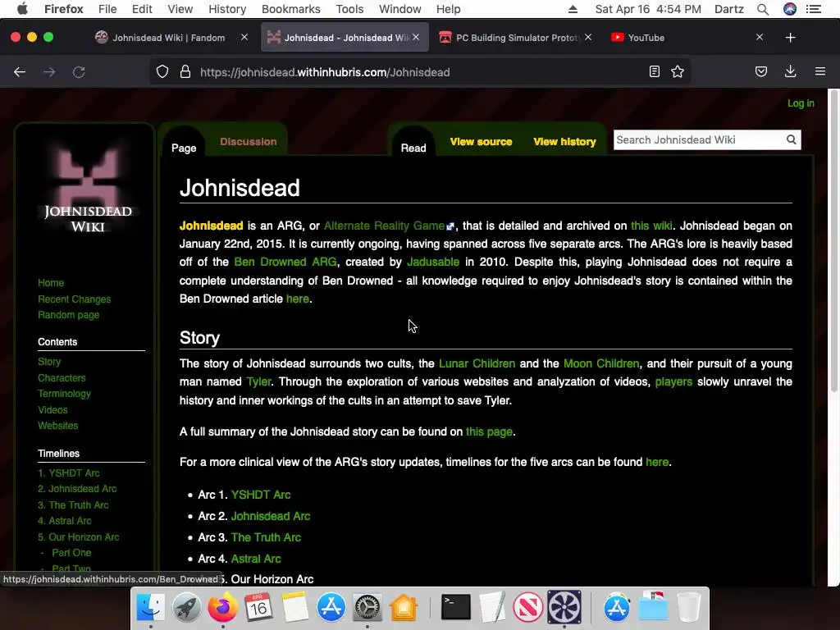This screenshot has height=630, width=840.
Task: Click the padlock site info icon
Action: pyautogui.click(x=185, y=72)
